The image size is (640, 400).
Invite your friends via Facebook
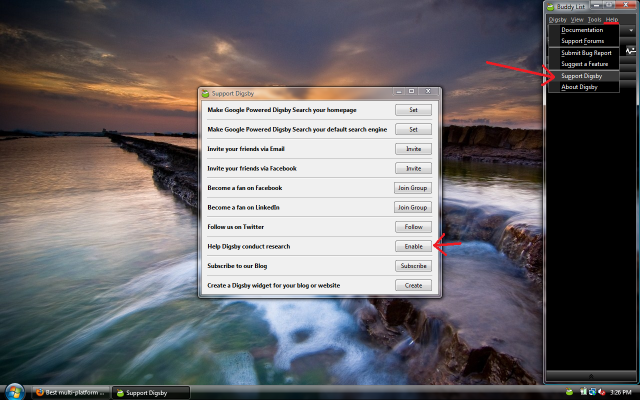(x=413, y=168)
